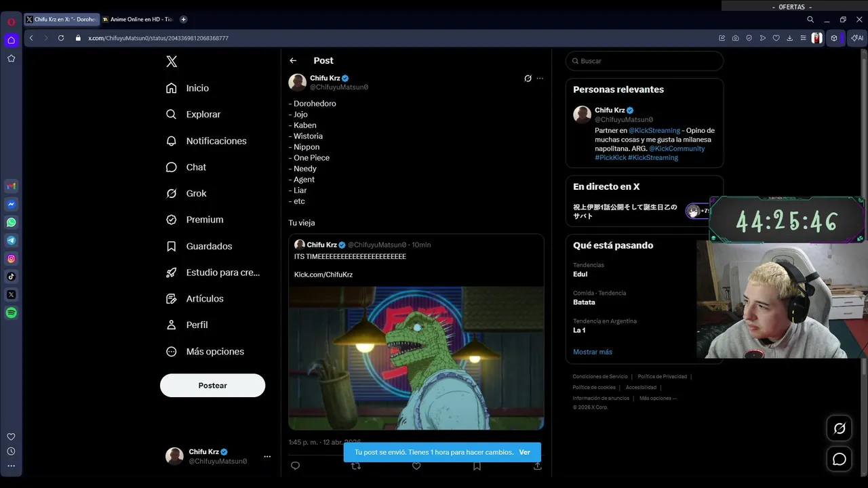
Task: Open the post's three-dot more menu
Action: point(540,79)
